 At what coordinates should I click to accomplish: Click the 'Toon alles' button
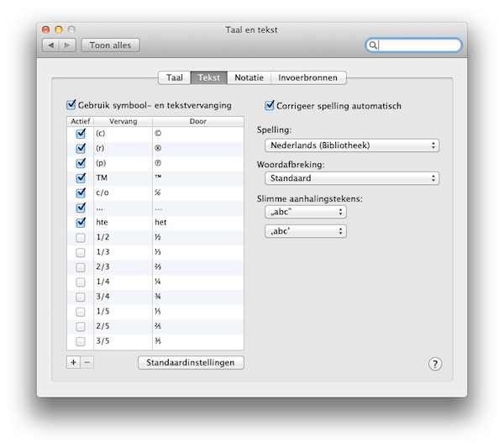tap(110, 45)
